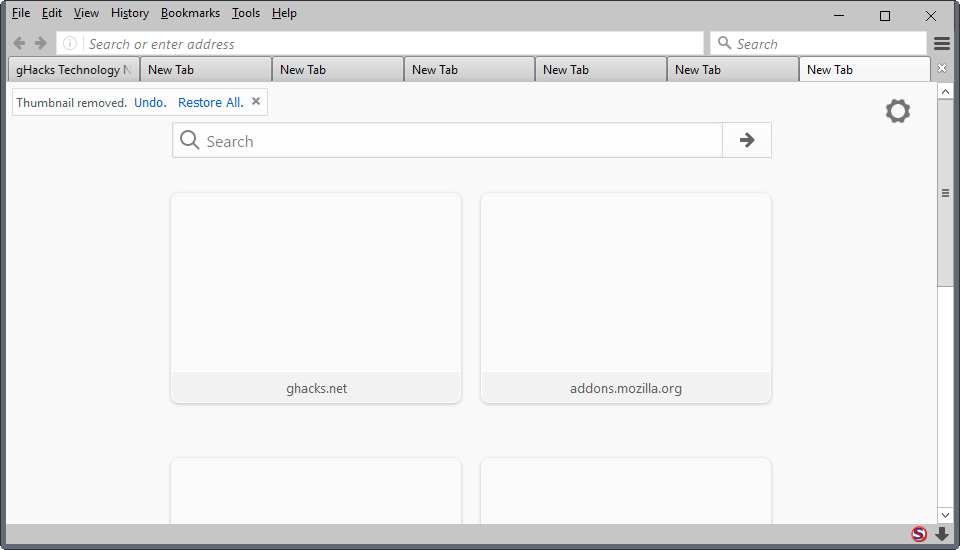Dismiss the Thumbnail removed notification

pos(256,101)
